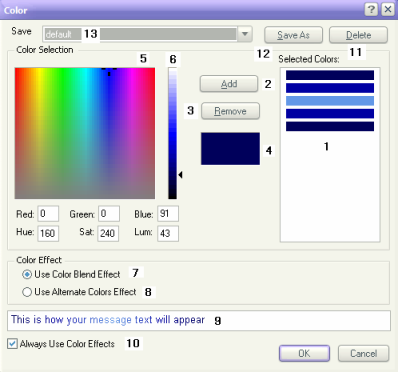Confirm with the OK button
Screen dimensions: 398x372
coord(304,353)
